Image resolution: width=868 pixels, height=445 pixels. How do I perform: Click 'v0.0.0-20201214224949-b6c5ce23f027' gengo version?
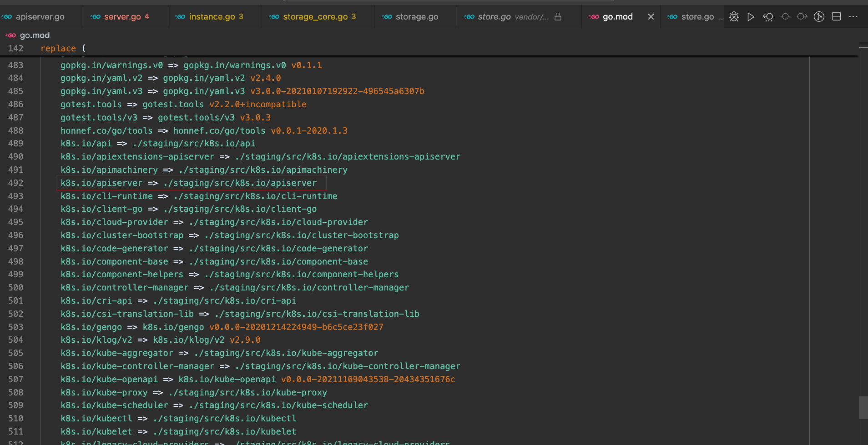(x=296, y=327)
